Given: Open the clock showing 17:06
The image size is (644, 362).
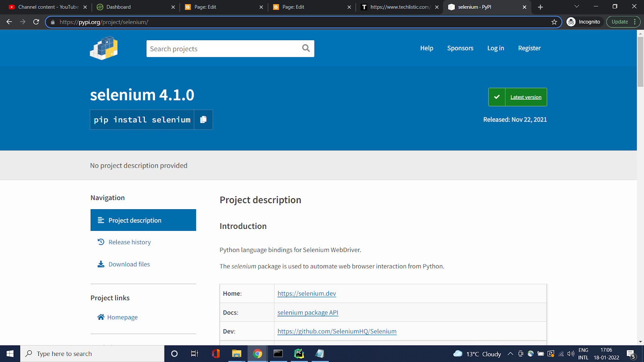Looking at the screenshot, I should click(607, 354).
